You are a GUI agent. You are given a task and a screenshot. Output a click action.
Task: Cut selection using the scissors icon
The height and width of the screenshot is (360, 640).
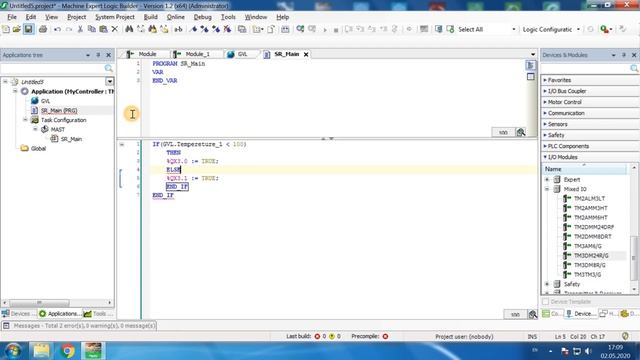click(x=80, y=29)
